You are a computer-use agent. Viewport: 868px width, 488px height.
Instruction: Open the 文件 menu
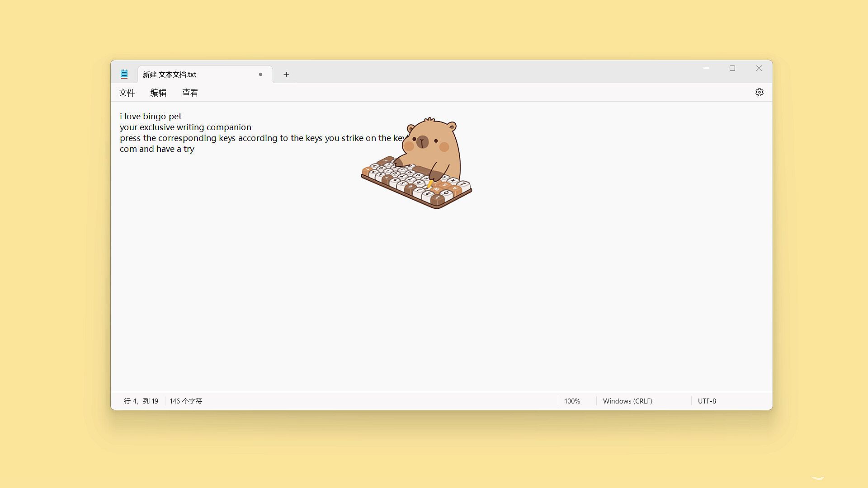coord(127,93)
